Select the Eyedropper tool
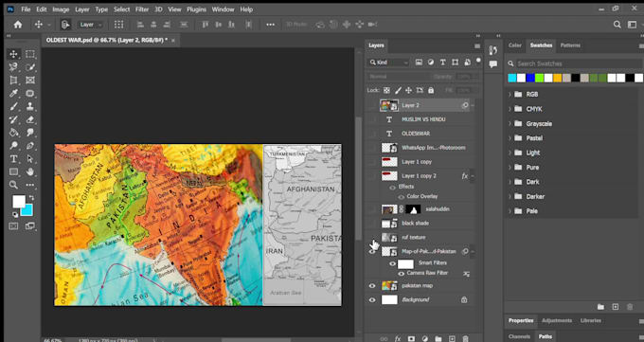 (x=13, y=93)
